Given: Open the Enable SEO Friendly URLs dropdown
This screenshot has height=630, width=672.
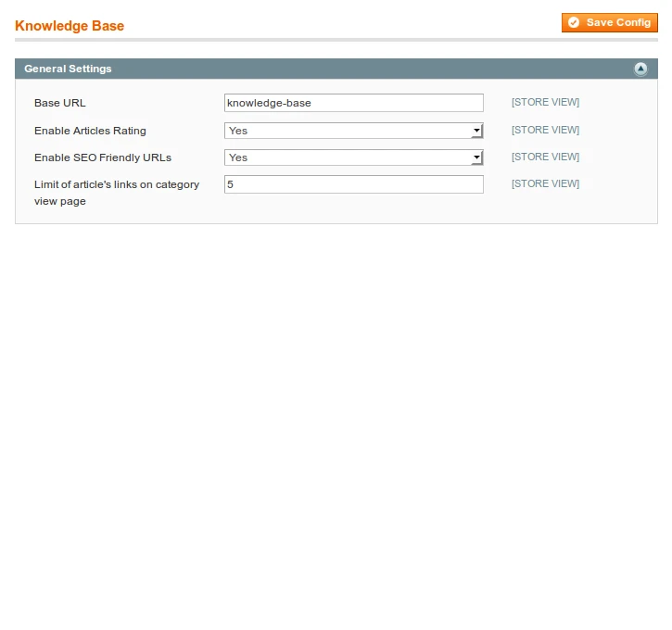Looking at the screenshot, I should (347, 157).
